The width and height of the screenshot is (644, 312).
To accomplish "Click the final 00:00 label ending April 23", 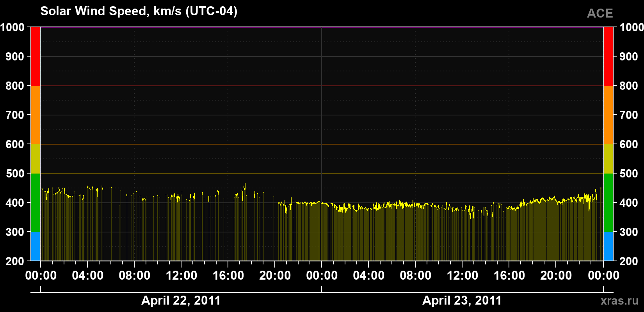I will [x=603, y=276].
